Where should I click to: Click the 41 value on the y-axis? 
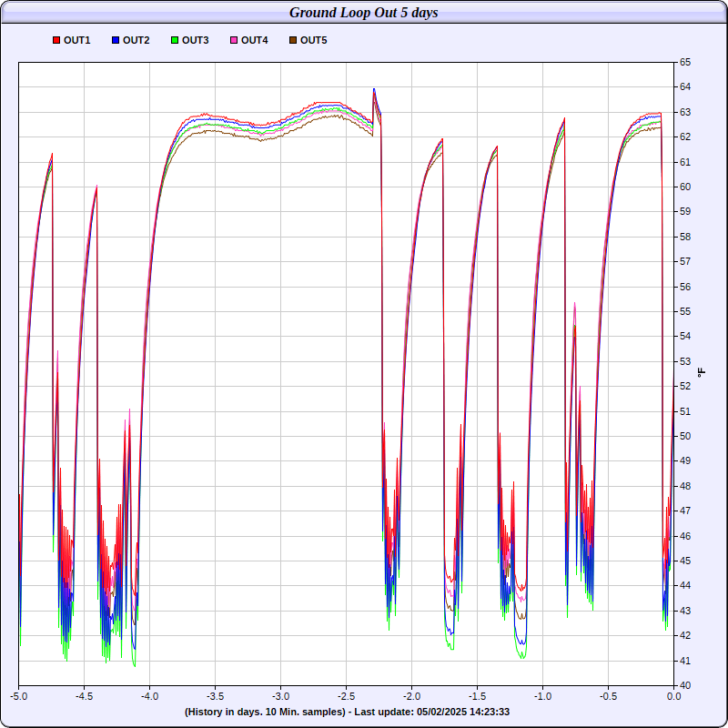coord(685,661)
